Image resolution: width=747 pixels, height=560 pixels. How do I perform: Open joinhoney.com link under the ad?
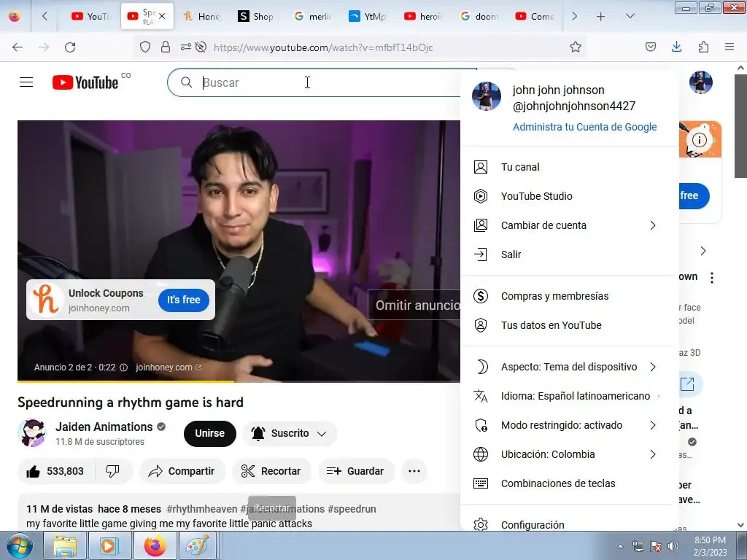coord(169,367)
